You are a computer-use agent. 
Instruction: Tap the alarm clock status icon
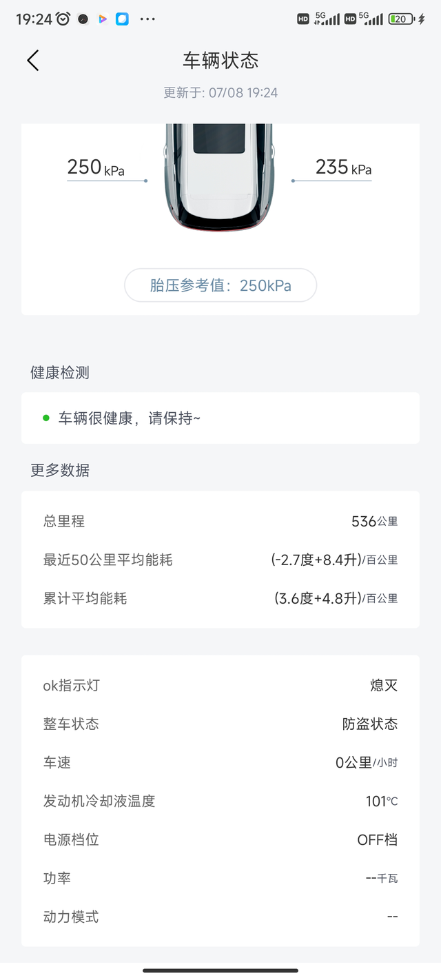(63, 19)
